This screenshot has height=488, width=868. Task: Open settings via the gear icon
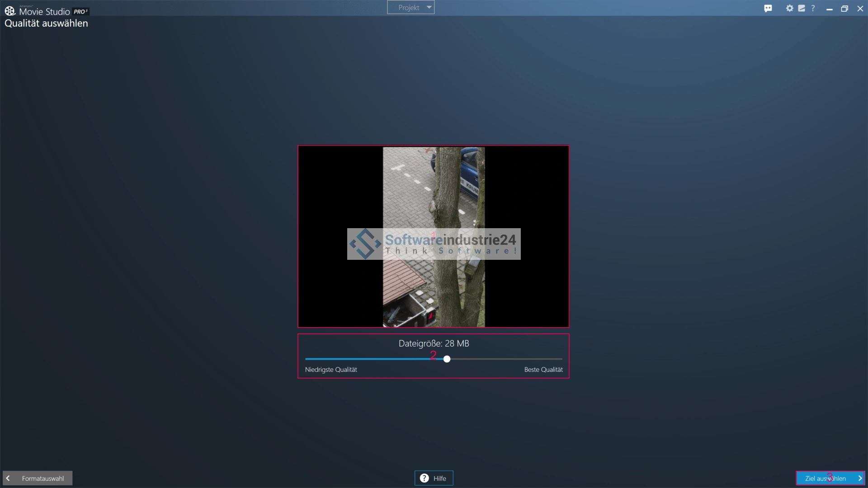(x=789, y=8)
